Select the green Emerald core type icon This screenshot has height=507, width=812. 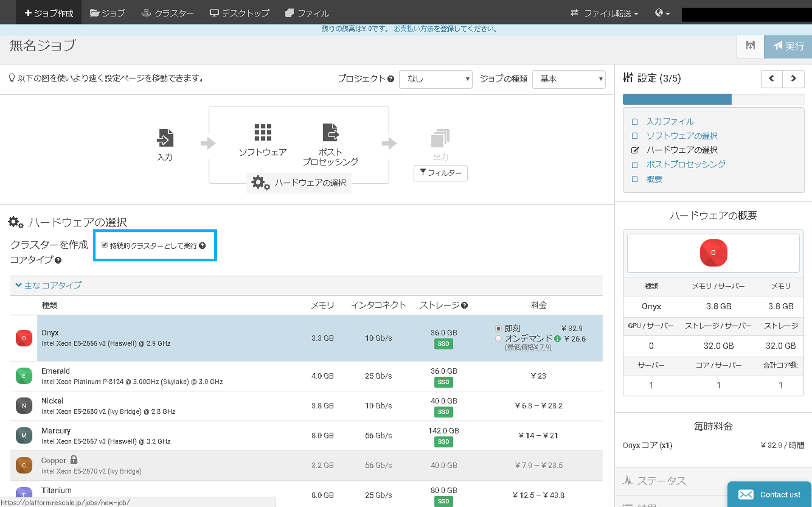(x=24, y=376)
